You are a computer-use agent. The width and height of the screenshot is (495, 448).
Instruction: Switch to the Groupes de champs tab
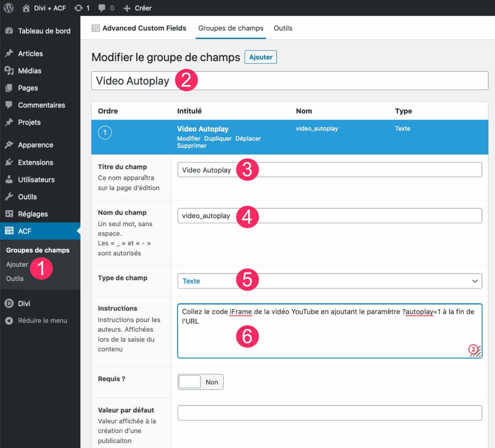coord(231,28)
